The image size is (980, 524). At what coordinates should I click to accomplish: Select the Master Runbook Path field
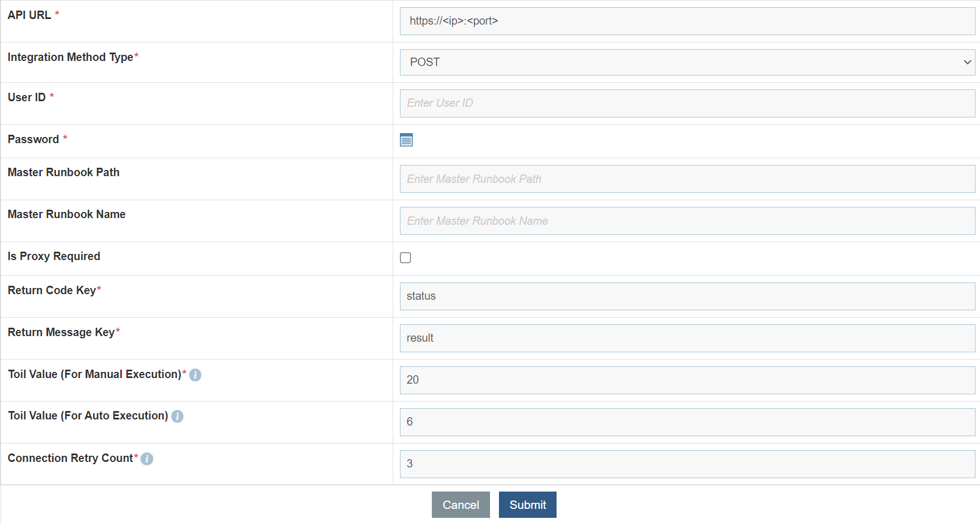[687, 179]
